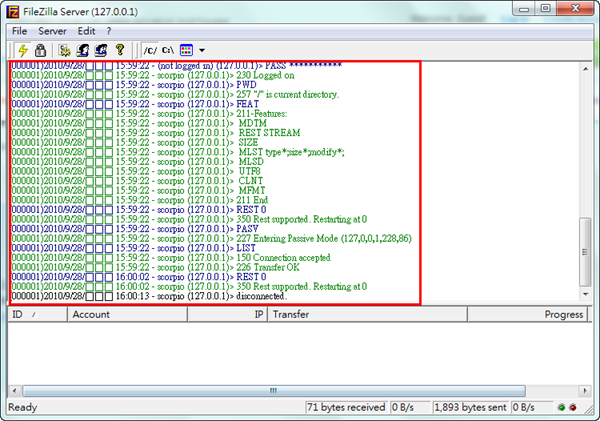600x421 pixels.
Task: Toggle the server active lightning icon
Action: pos(23,49)
